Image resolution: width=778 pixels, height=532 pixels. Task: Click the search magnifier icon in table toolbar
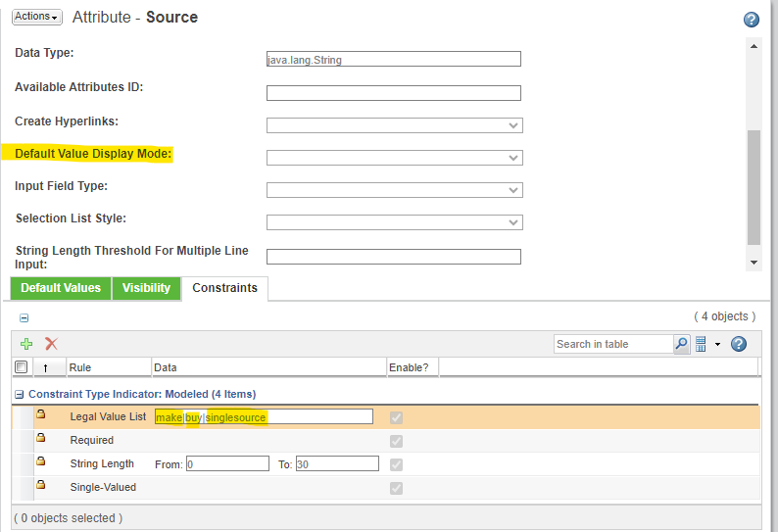(681, 344)
